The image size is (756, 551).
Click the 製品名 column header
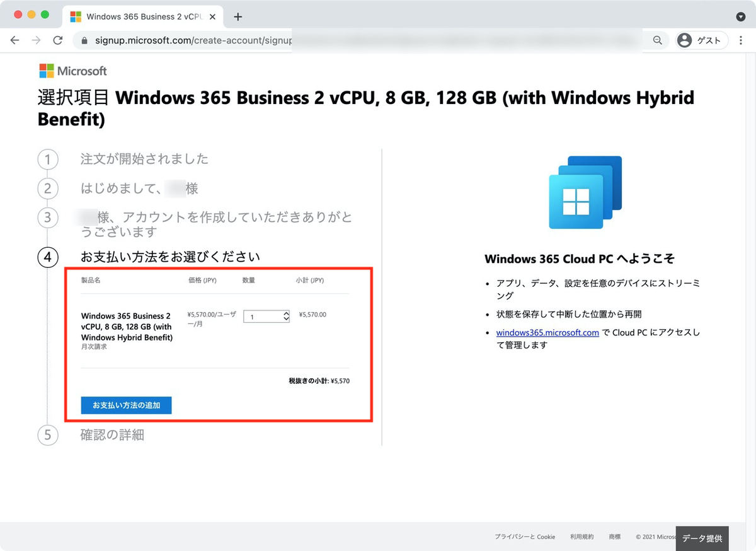coord(91,280)
